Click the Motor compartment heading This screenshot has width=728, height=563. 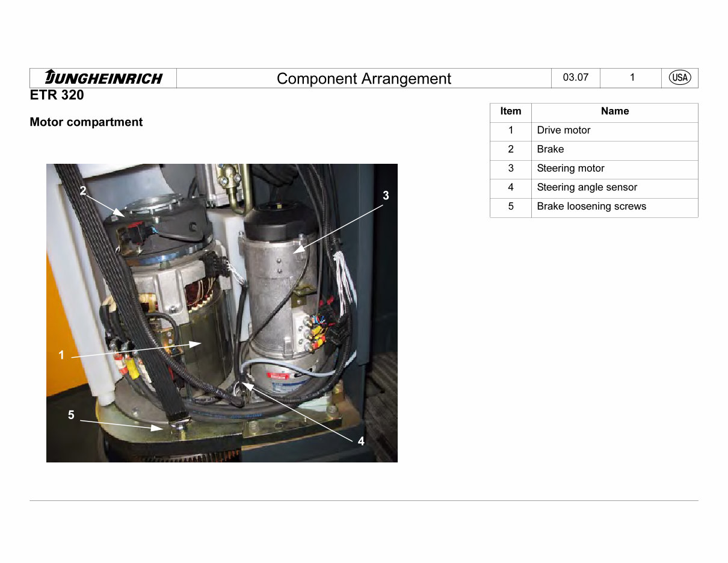(86, 122)
